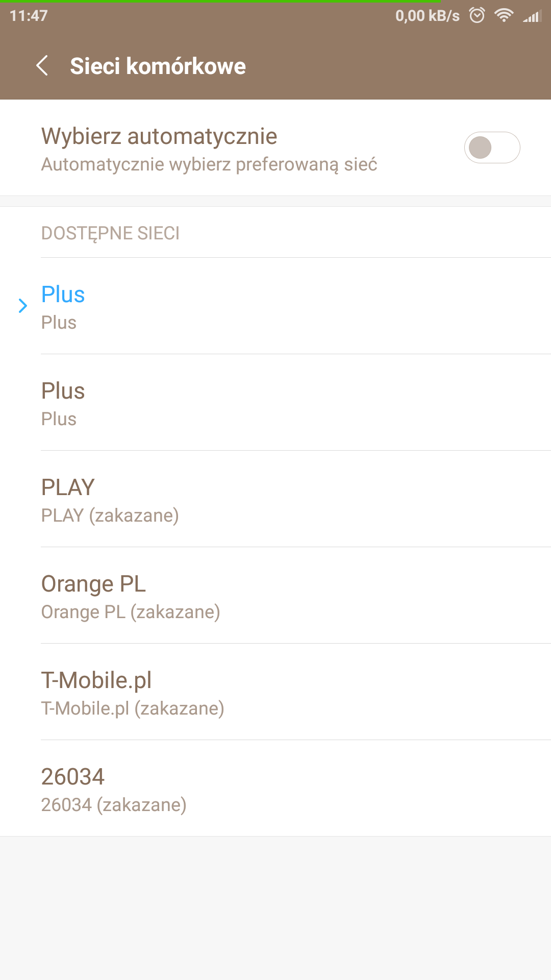The width and height of the screenshot is (551, 980).
Task: Tap the alarm clock status icon
Action: coord(477,16)
